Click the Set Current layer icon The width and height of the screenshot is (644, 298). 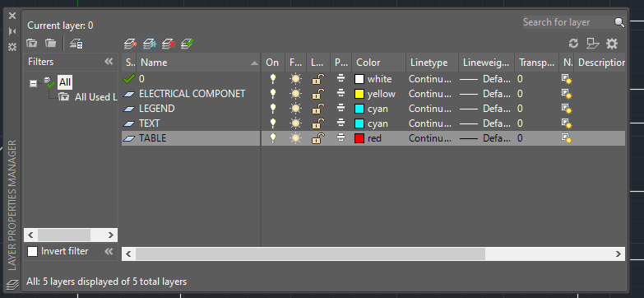tap(188, 44)
